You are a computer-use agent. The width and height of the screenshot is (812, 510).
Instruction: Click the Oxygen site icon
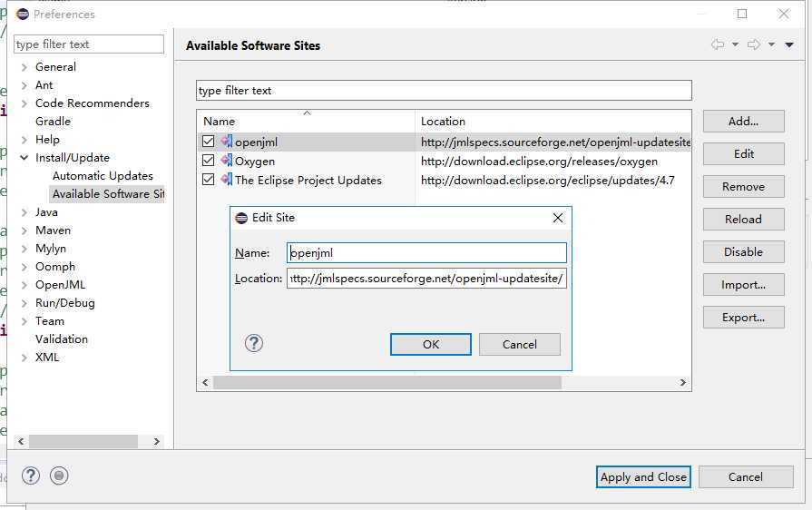pyautogui.click(x=226, y=161)
